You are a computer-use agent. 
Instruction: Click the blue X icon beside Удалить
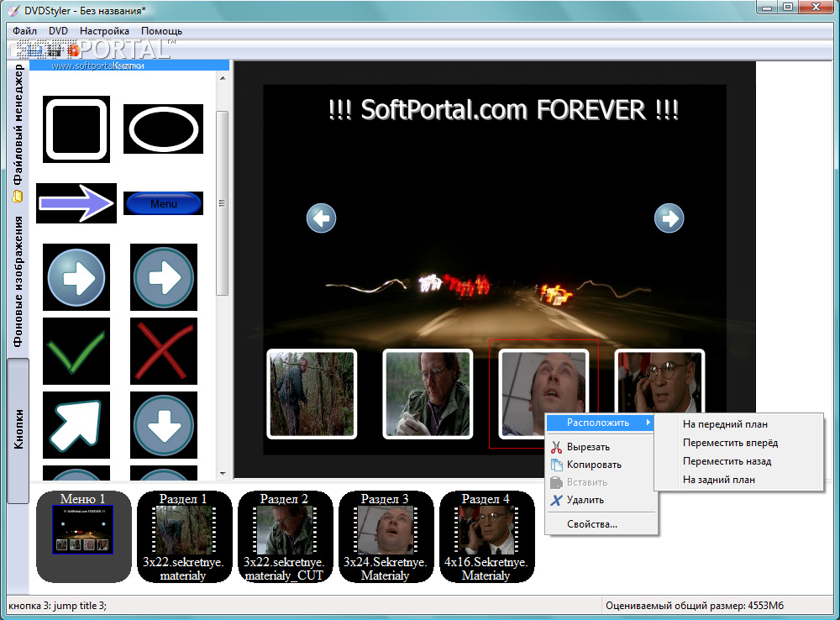pos(557,500)
